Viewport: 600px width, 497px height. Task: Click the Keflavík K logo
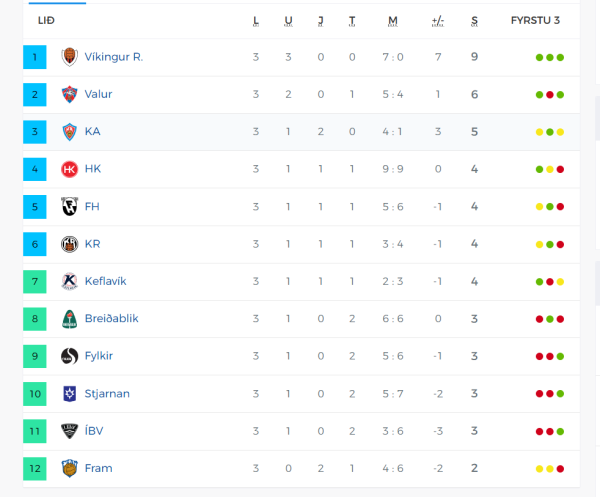tap(70, 282)
